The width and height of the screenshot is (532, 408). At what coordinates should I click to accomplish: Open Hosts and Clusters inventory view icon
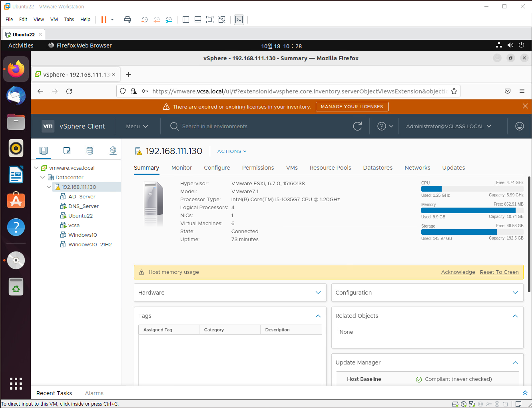[x=44, y=151]
